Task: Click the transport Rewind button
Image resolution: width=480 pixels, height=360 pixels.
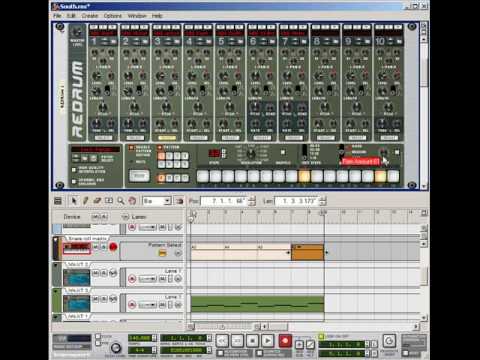Action: pos(222,341)
